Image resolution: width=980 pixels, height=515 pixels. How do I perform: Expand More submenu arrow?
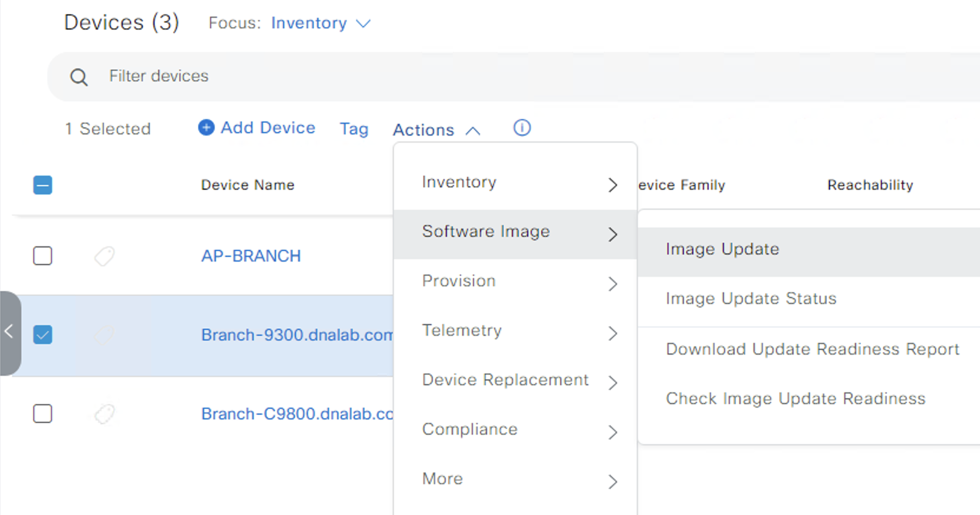[613, 482]
